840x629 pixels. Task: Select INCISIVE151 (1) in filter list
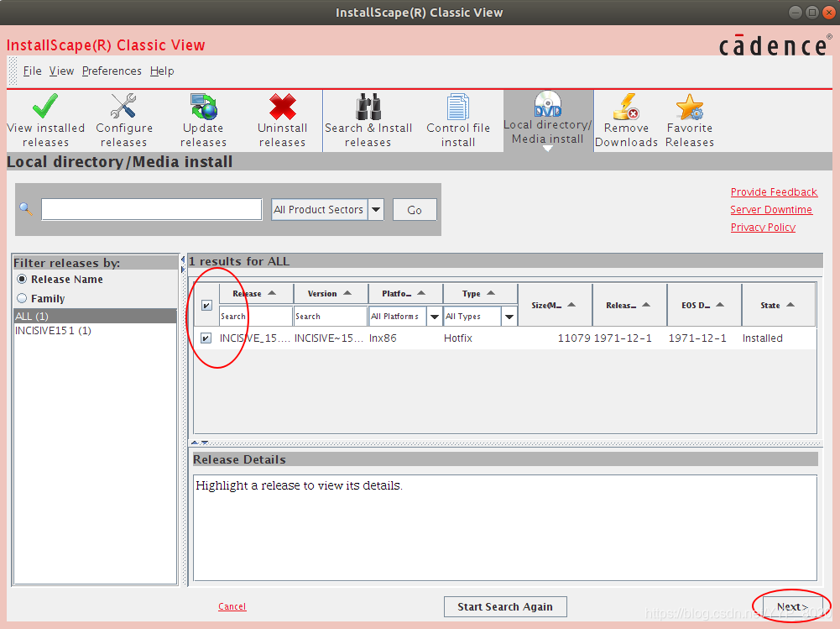96,330
